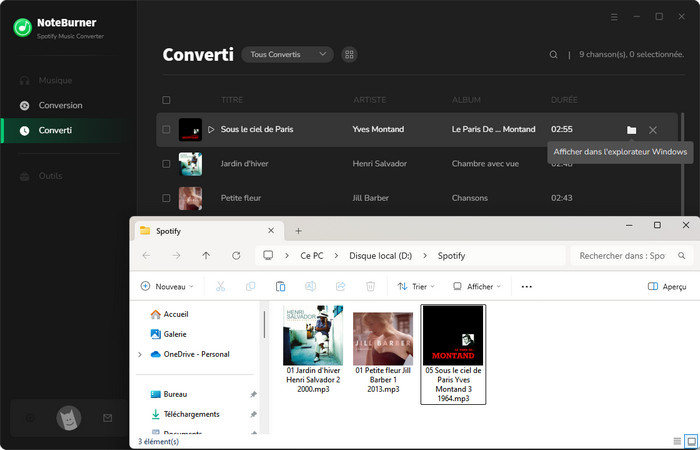
Task: Open the Tous Convertis filter dropdown
Action: pos(288,54)
